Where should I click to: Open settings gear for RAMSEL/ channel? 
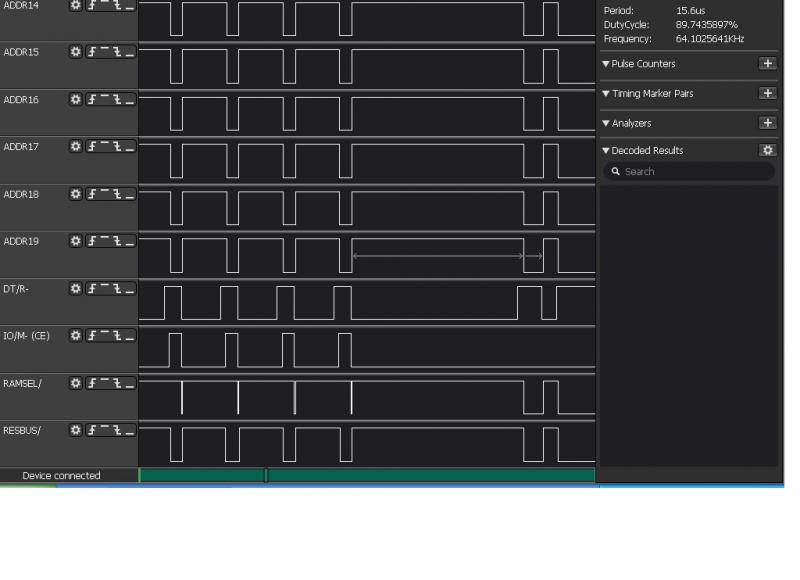[75, 383]
